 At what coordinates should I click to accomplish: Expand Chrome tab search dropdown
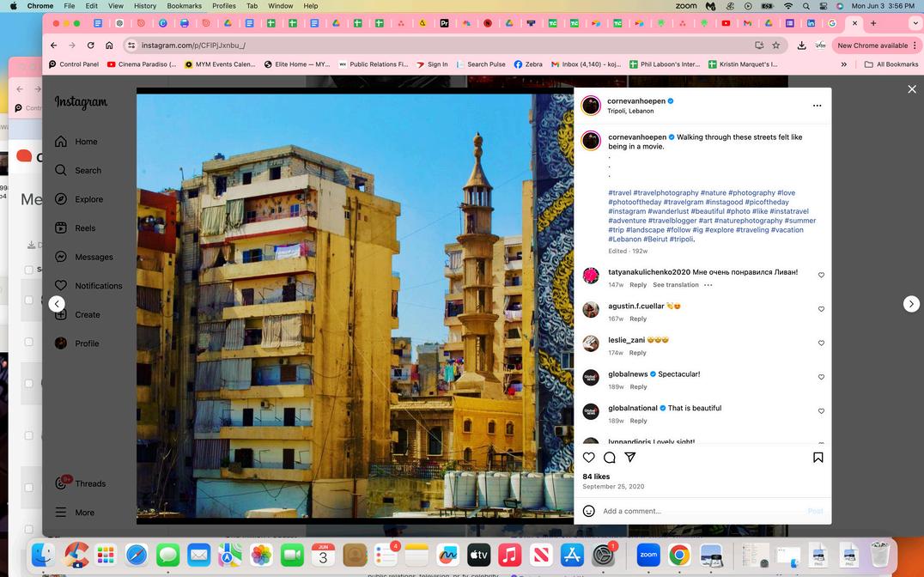(x=915, y=23)
